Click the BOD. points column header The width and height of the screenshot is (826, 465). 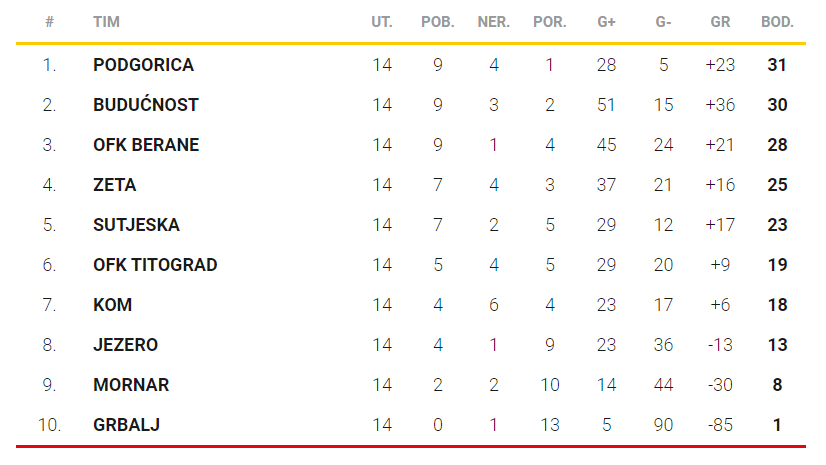pyautogui.click(x=777, y=22)
